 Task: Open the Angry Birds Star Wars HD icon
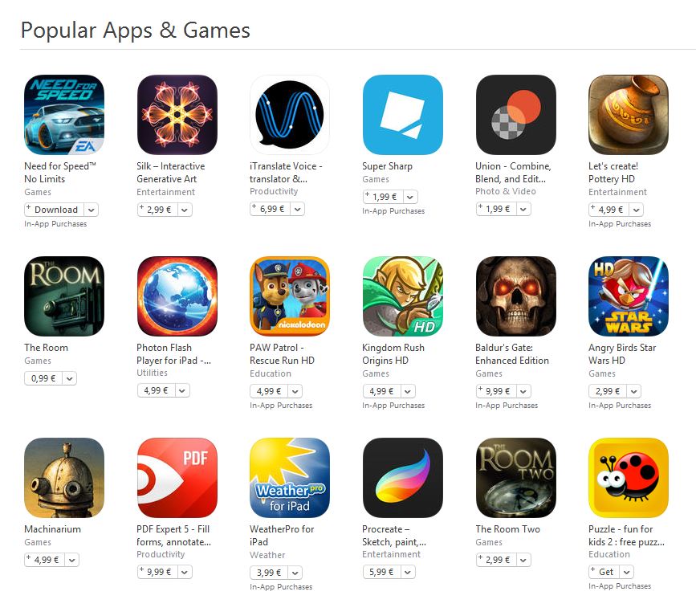629,296
